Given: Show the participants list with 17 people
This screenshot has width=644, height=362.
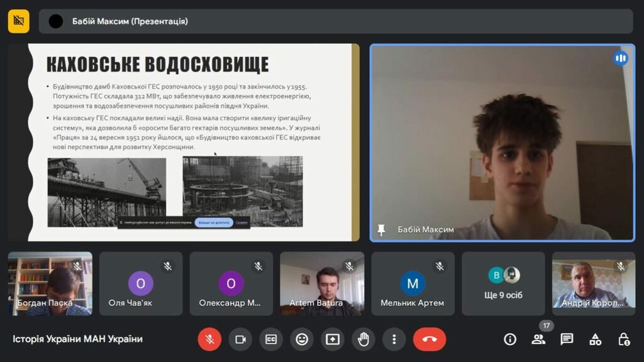Looking at the screenshot, I should point(538,339).
